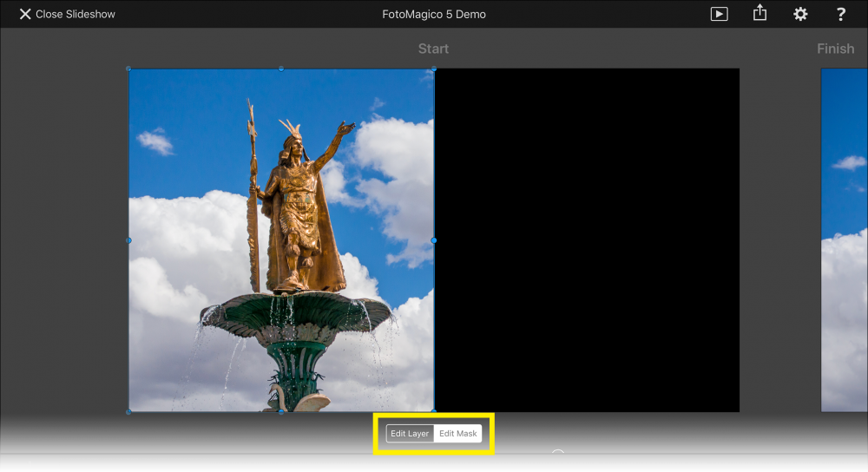Click FotoMagico 5 Demo title
Screen dimensions: 868x472
[434, 15]
